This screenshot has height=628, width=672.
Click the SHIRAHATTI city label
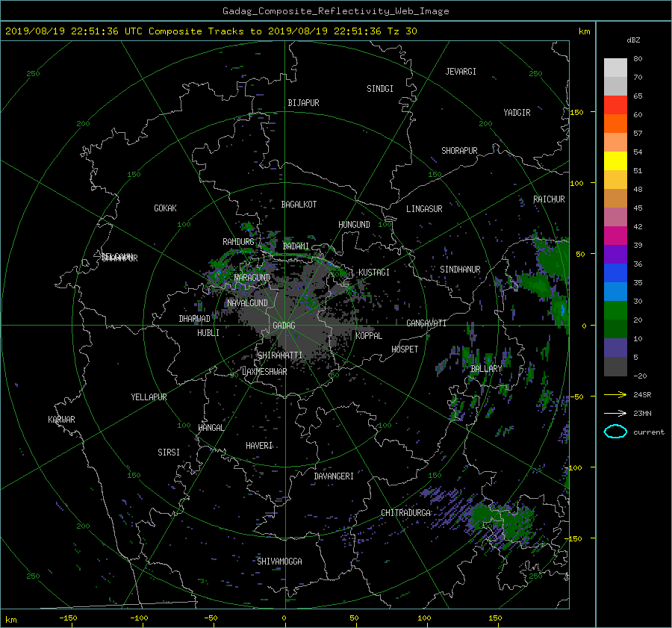280,355
